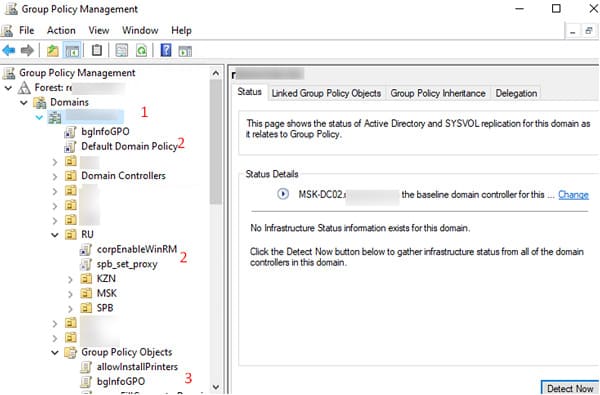Collapse the RU organizational unit
The width and height of the screenshot is (600, 395).
click(x=55, y=235)
